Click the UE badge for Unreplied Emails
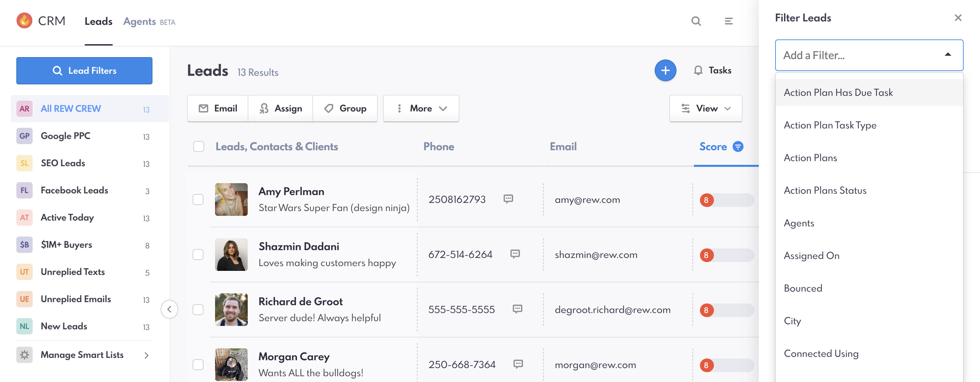 tap(24, 299)
